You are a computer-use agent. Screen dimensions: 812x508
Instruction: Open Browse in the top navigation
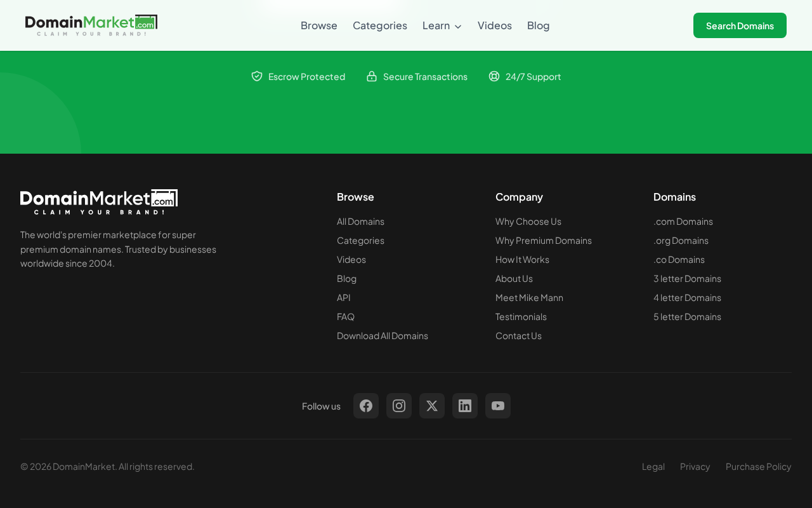click(319, 25)
